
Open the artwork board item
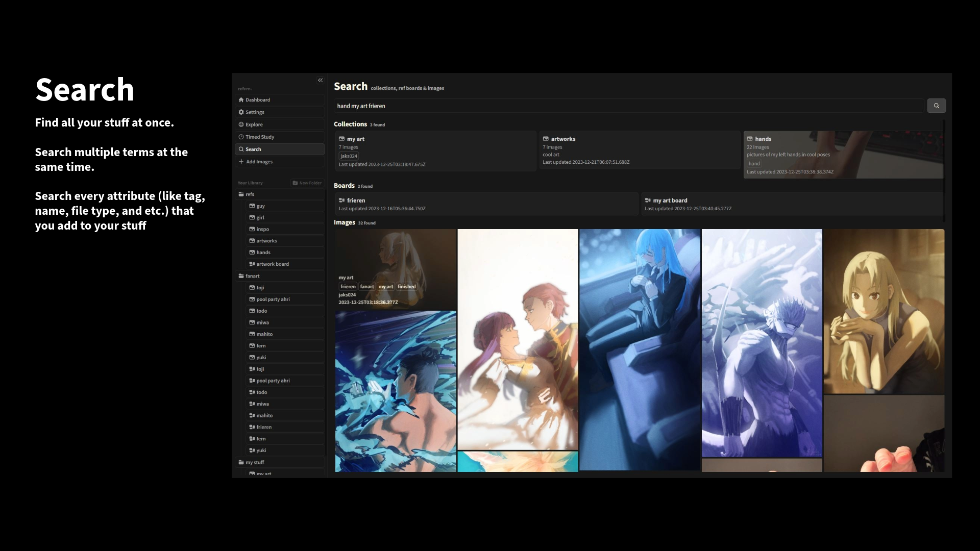[286, 264]
